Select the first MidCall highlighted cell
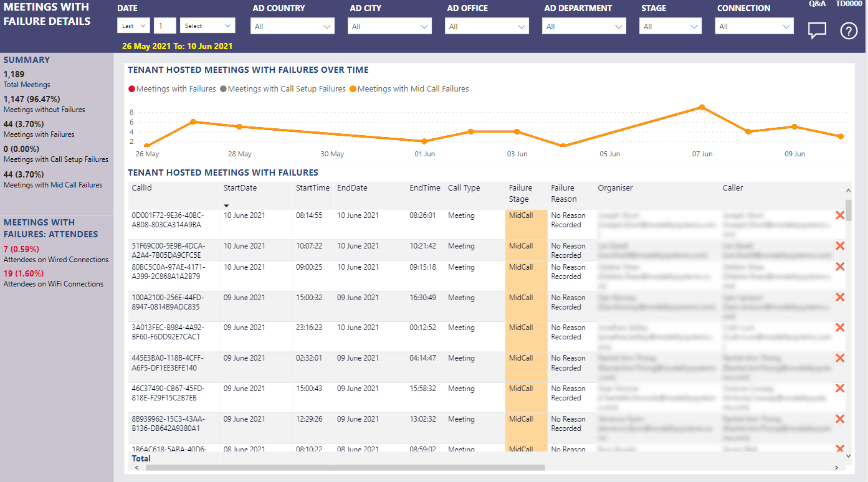The width and height of the screenshot is (868, 482). click(526, 224)
